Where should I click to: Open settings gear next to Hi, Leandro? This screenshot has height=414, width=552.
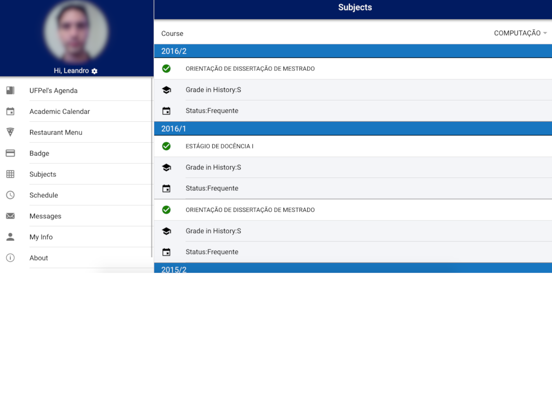[x=94, y=71]
